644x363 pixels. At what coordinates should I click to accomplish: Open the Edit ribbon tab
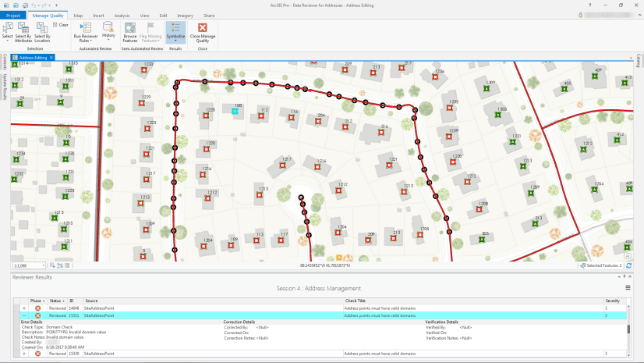click(163, 16)
